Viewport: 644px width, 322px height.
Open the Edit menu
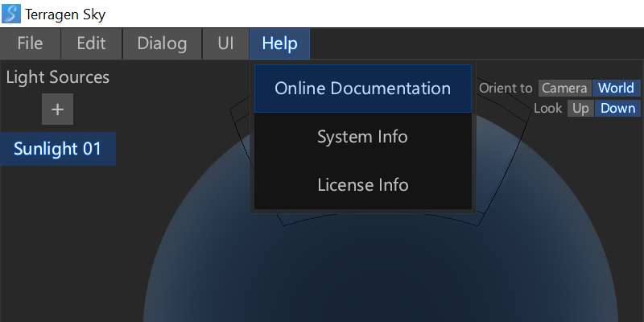point(91,43)
